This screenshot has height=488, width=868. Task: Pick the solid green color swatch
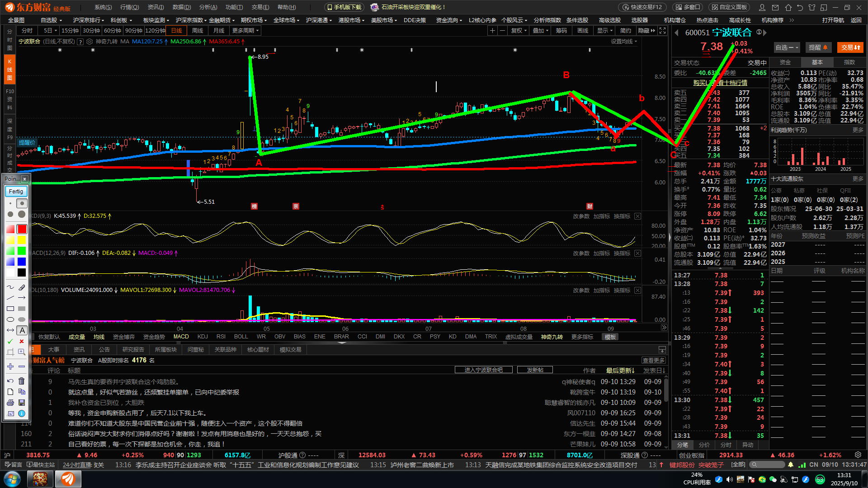point(22,251)
